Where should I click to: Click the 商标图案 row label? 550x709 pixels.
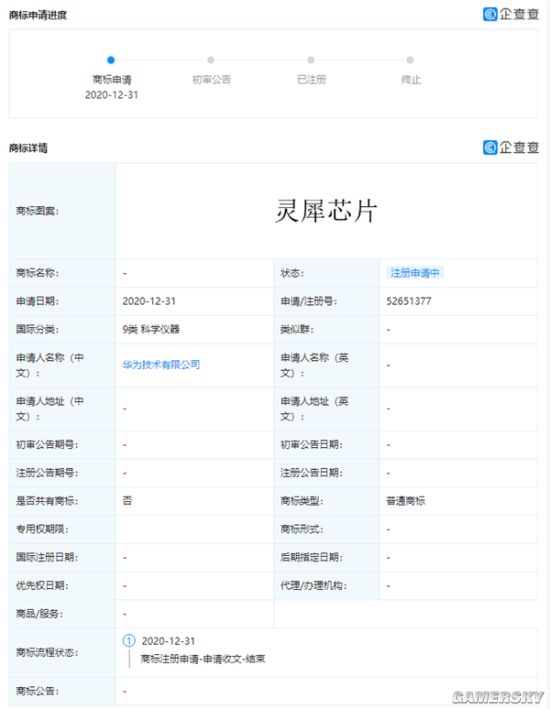[38, 211]
